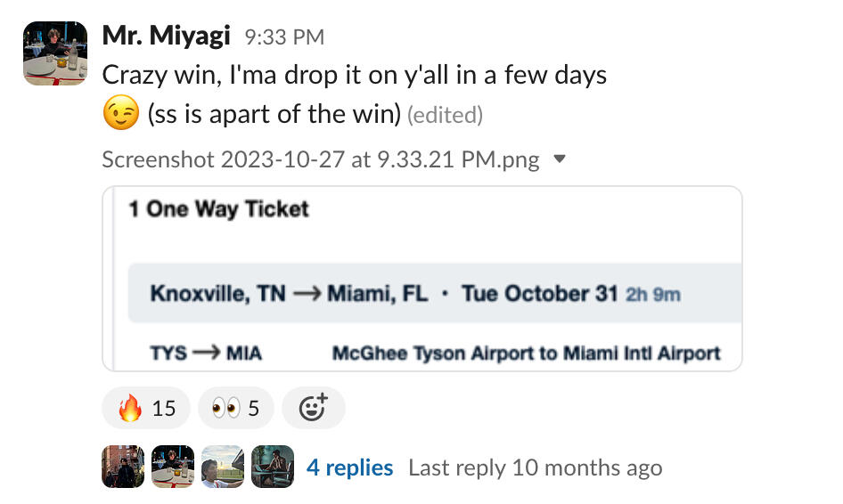Toggle the fire emoji reaction
843x504 pixels.
coord(146,409)
